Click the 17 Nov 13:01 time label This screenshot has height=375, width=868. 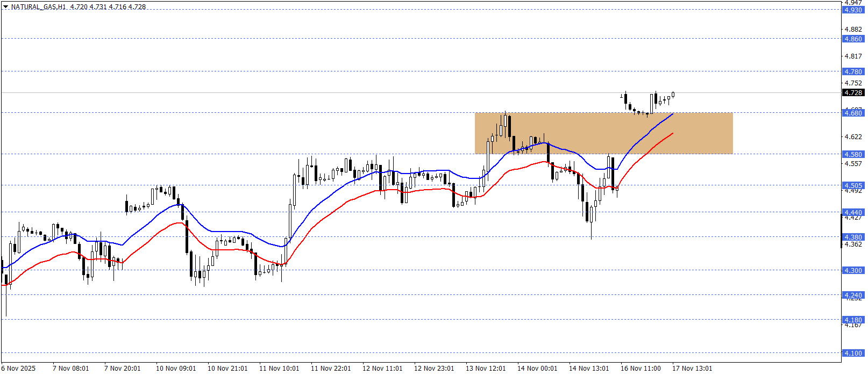coord(692,369)
